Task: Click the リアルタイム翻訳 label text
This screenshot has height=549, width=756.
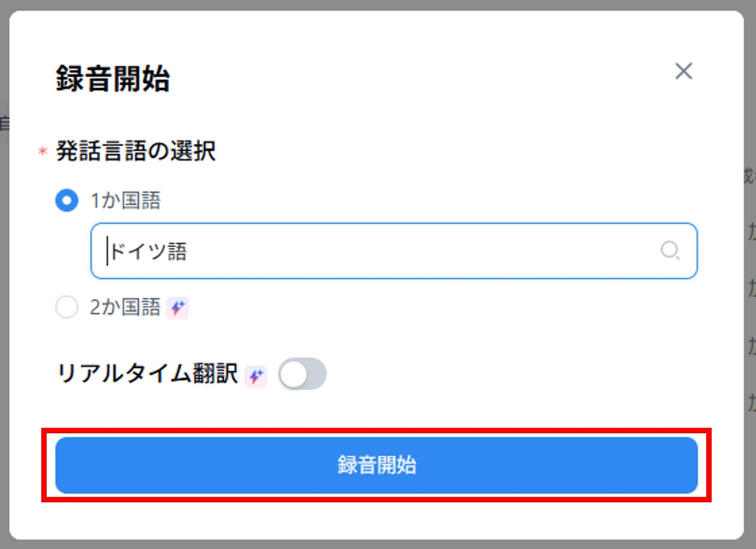Action: point(147,373)
